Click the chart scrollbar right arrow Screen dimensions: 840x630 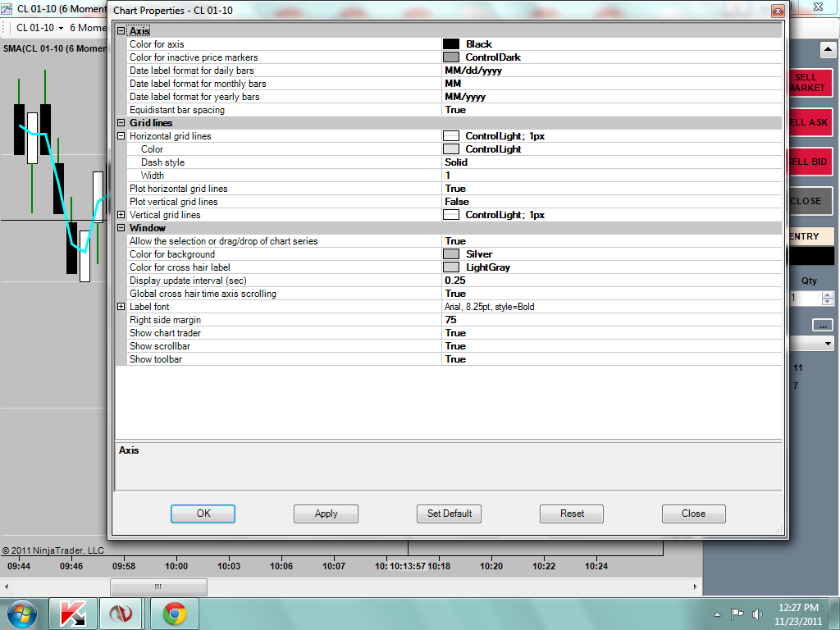tap(696, 587)
